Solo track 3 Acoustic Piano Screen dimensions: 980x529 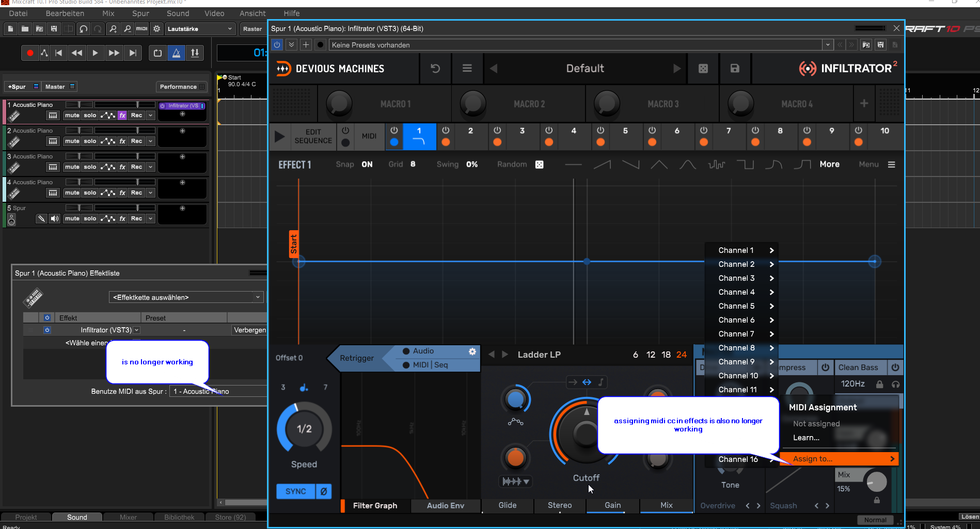click(90, 167)
